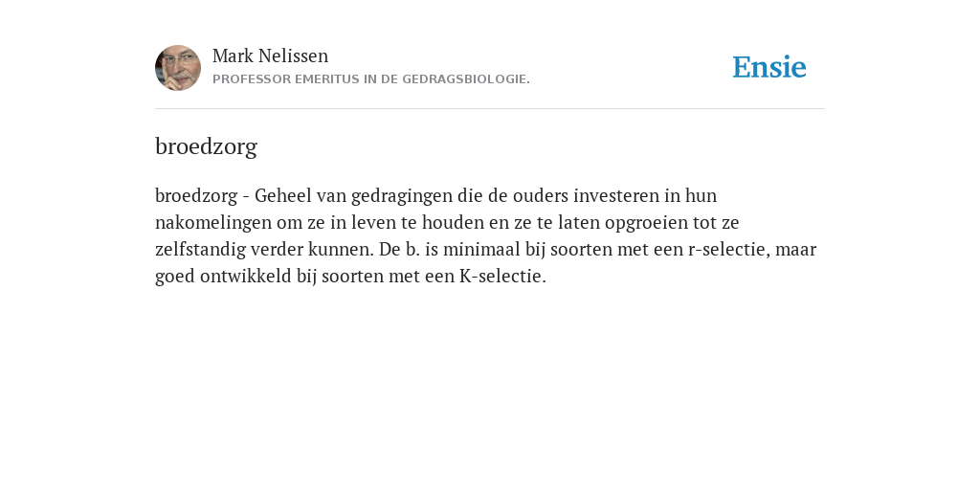Click the author name Mark Nelissen

click(270, 56)
